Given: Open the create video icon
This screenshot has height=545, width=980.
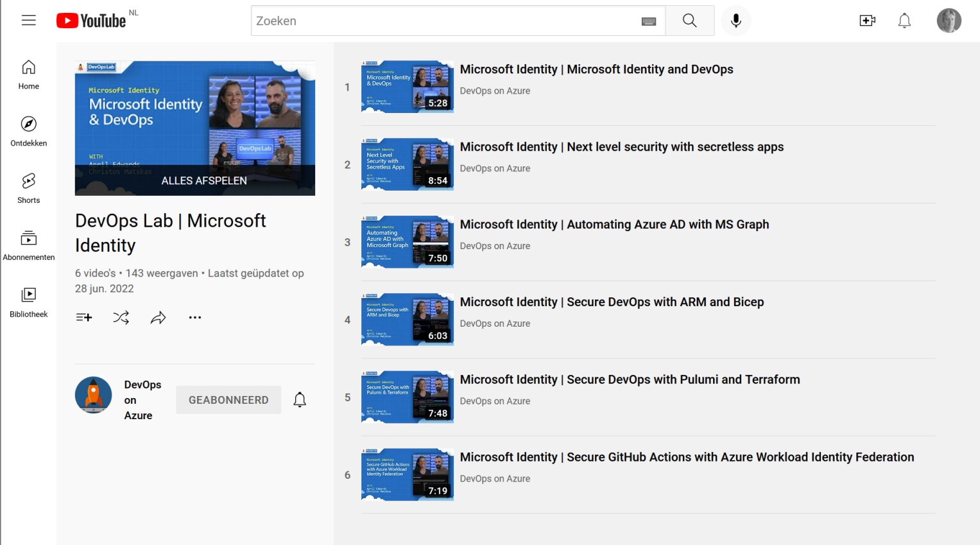Looking at the screenshot, I should (x=867, y=21).
